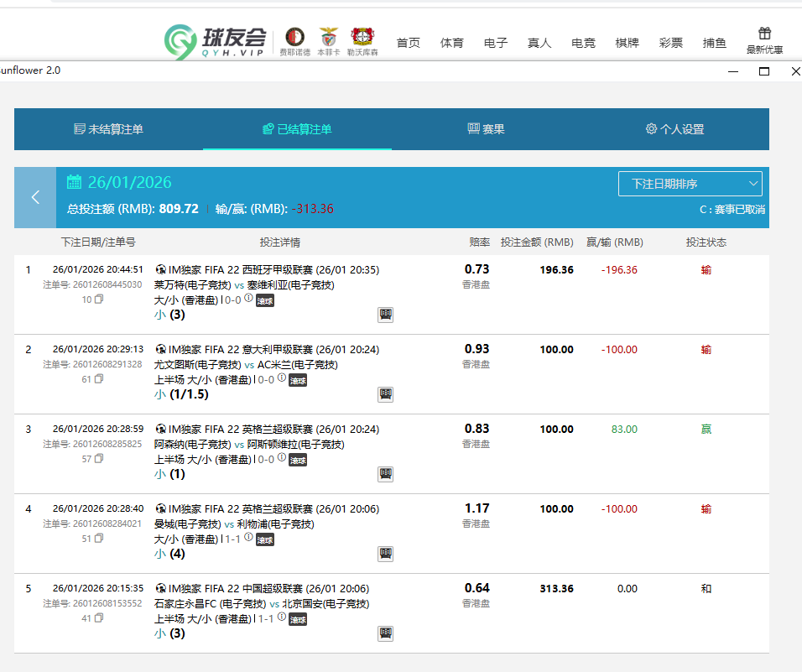Select 体育 in top navigation
The width and height of the screenshot is (802, 672).
pyautogui.click(x=452, y=43)
